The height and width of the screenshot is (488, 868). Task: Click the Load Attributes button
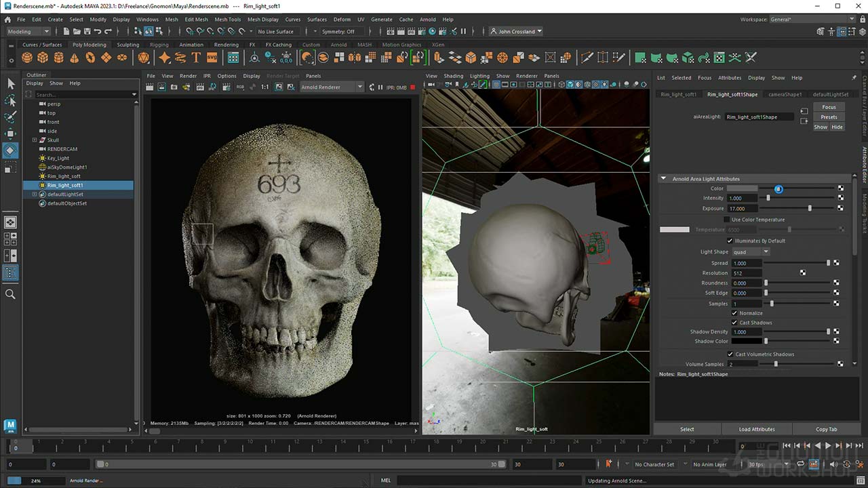[756, 429]
